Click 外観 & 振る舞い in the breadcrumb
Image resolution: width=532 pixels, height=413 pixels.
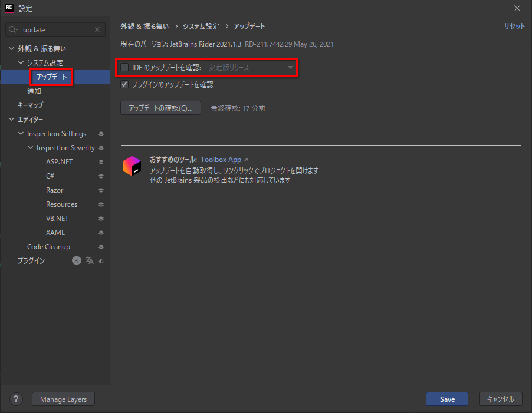tap(145, 27)
